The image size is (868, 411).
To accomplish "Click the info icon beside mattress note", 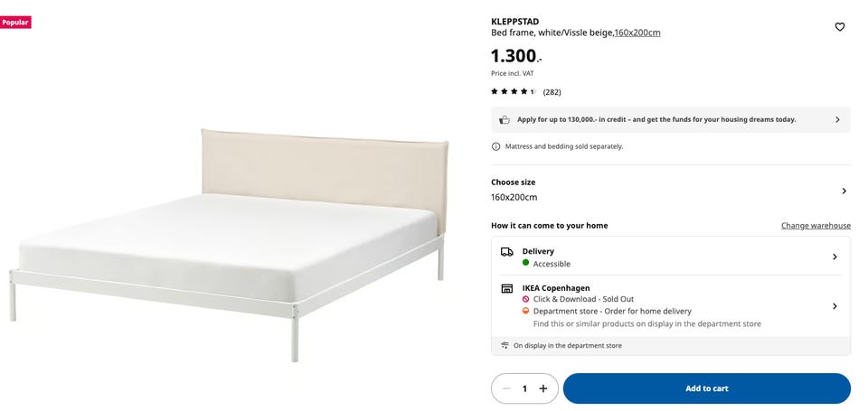I will (x=496, y=146).
